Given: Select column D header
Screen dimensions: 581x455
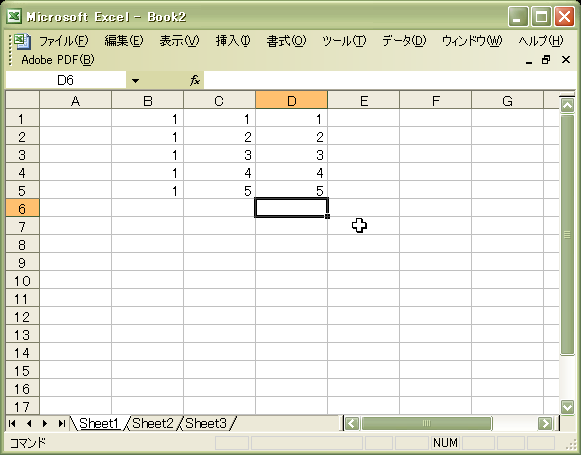Looking at the screenshot, I should point(292,100).
